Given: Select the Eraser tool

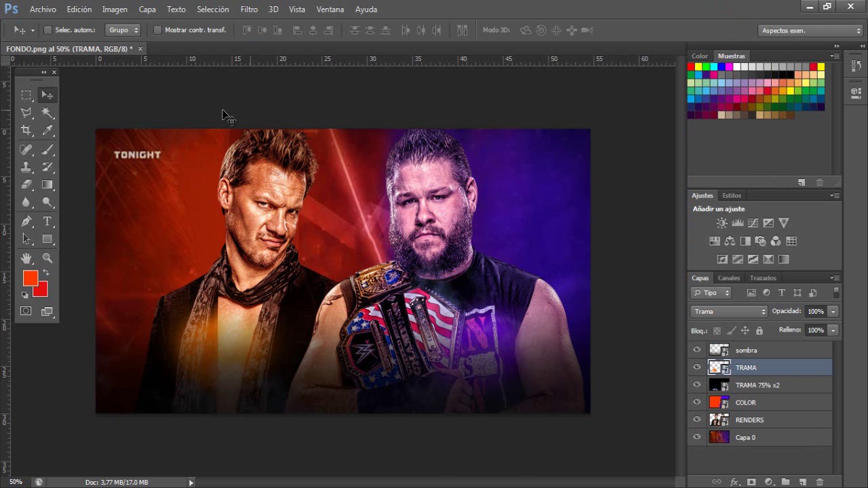Looking at the screenshot, I should tap(26, 184).
